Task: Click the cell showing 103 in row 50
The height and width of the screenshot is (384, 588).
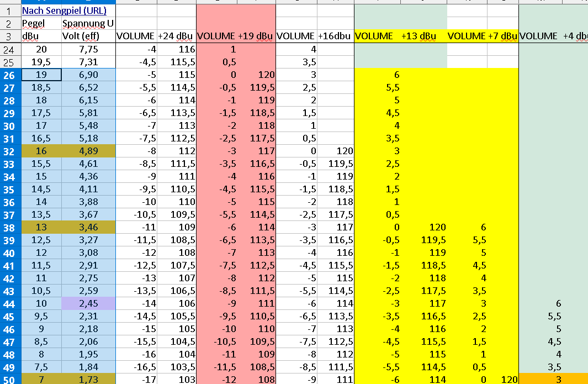Action: pyautogui.click(x=176, y=379)
